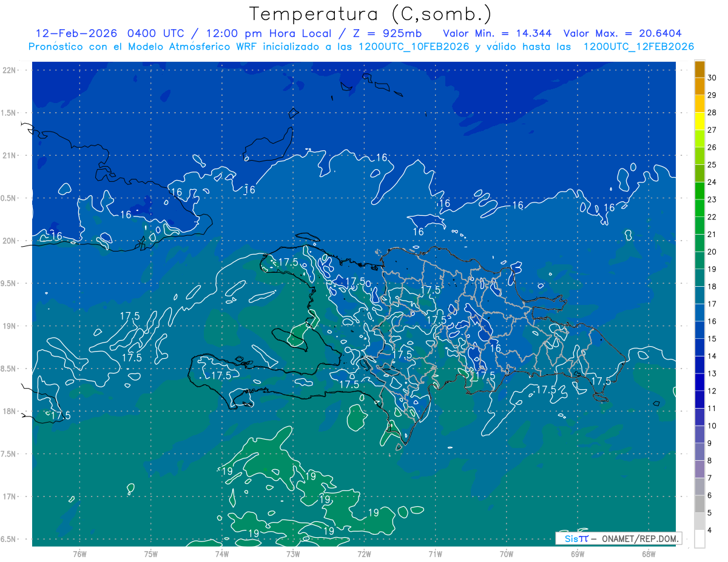The image size is (728, 562).
Task: Click the '75W' longitude label
Action: coord(151,554)
